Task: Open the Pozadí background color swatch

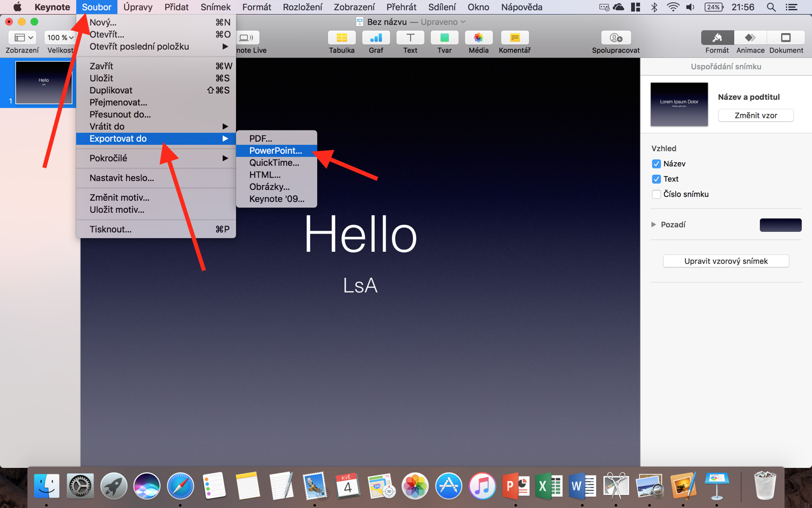Action: point(780,225)
